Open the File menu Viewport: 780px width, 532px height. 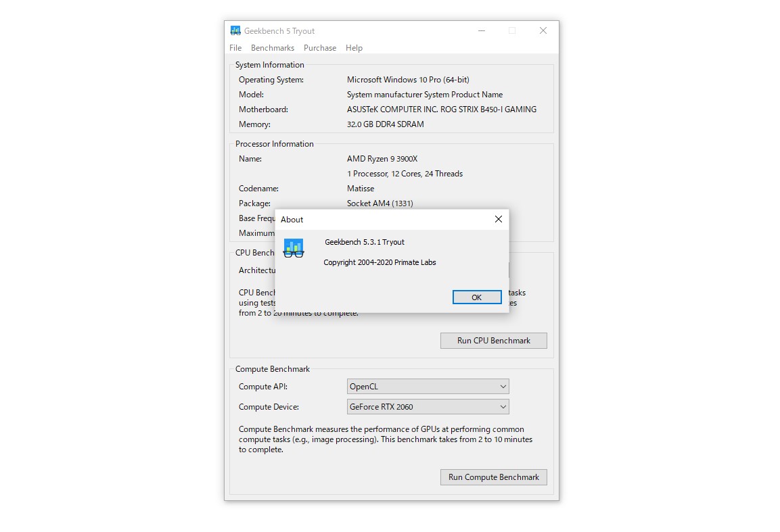pyautogui.click(x=235, y=47)
